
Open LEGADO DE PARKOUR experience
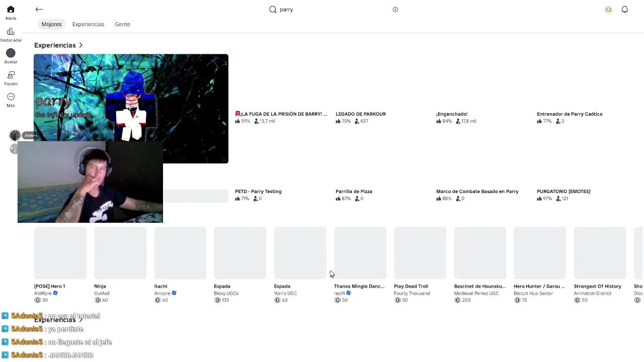361,114
